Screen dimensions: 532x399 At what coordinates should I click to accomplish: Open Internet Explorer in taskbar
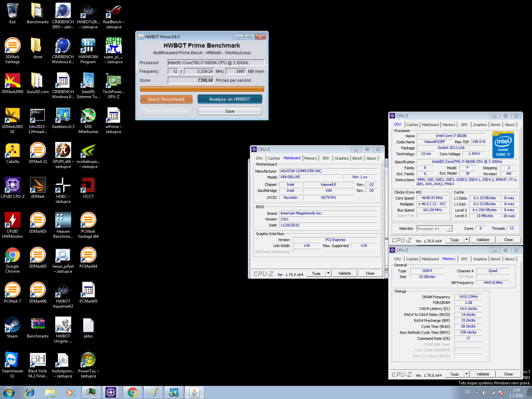click(x=30, y=393)
